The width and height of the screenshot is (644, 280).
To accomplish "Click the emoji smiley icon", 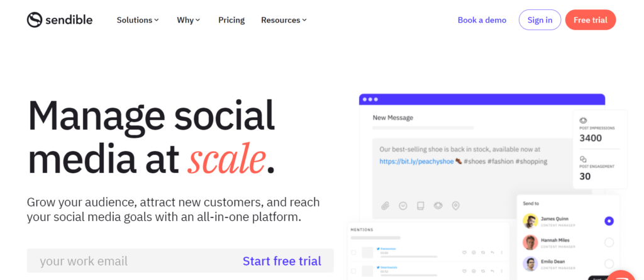I will [403, 206].
